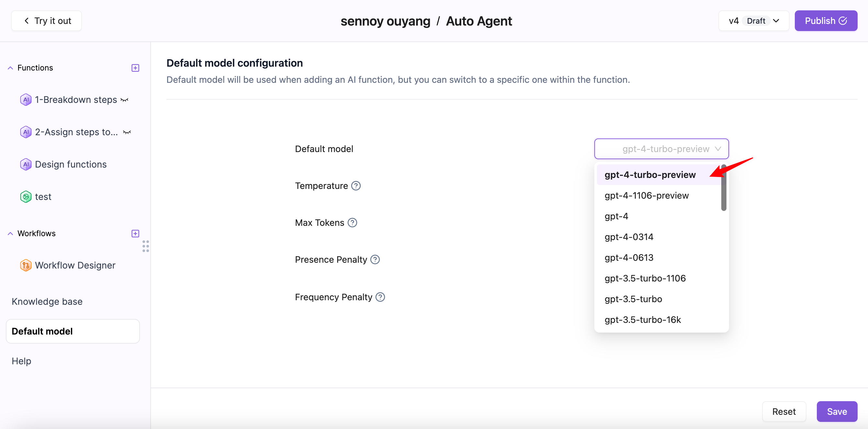The height and width of the screenshot is (429, 868).
Task: Choose gpt-4-0314 in the dropdown
Action: coord(658,237)
